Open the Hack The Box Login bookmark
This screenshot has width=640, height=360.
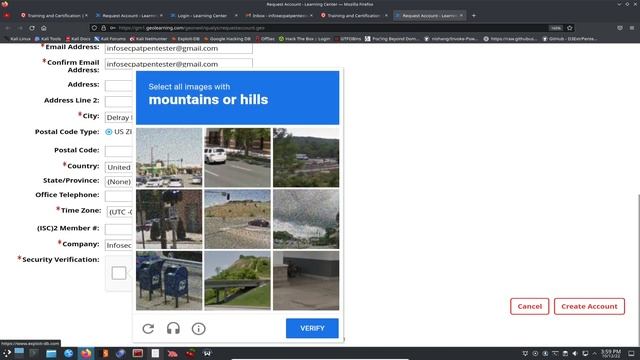pos(304,39)
